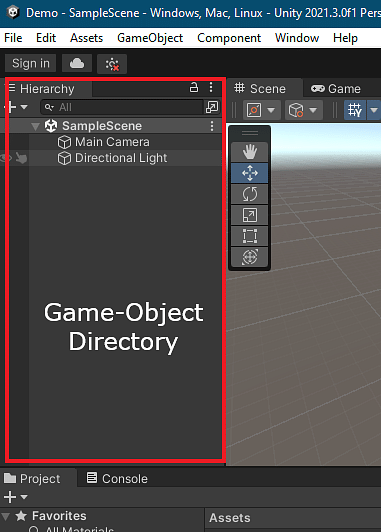
Task: Click the Sign in button
Action: click(31, 63)
